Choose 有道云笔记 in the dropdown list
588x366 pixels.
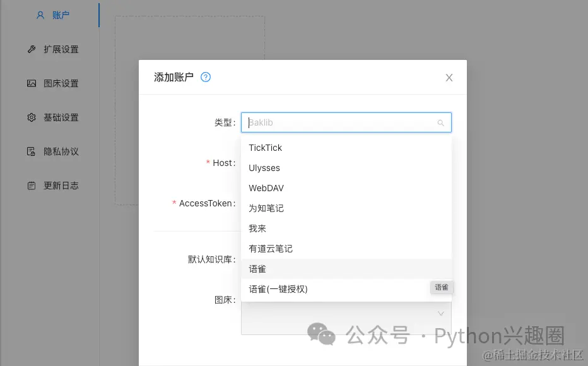pyautogui.click(x=270, y=249)
